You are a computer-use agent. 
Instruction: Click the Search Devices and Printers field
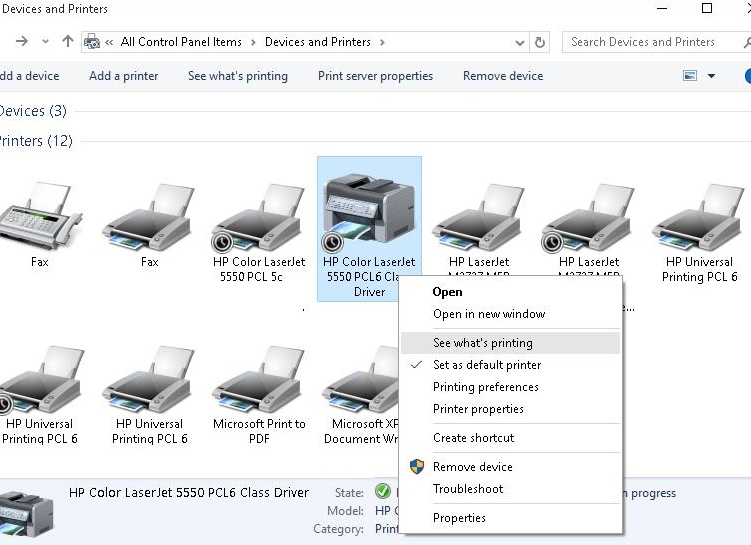(x=656, y=42)
